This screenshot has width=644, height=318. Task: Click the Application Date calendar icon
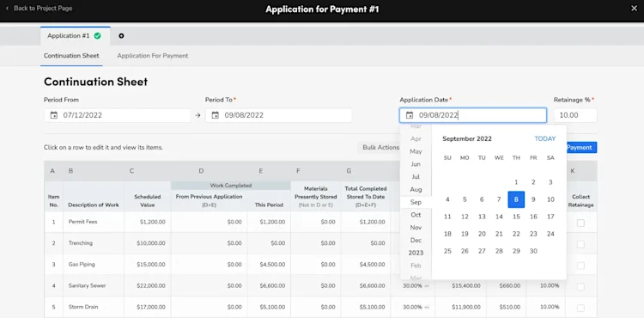[x=410, y=115]
